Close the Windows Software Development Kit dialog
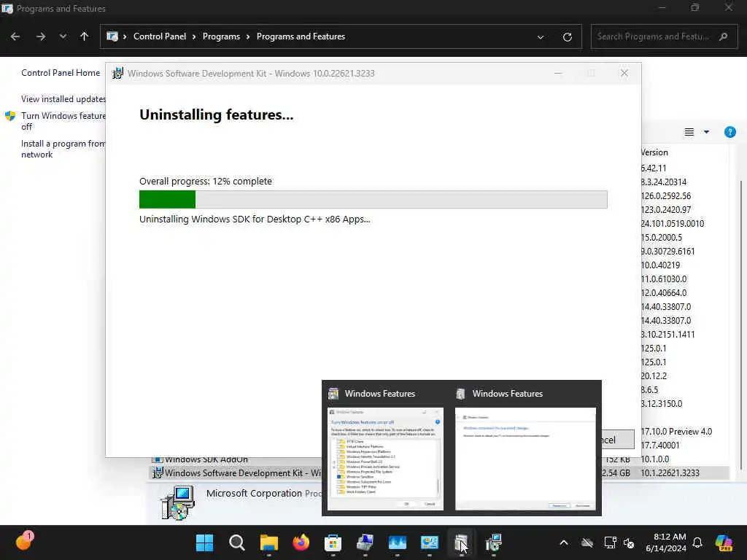747x560 pixels. click(624, 74)
